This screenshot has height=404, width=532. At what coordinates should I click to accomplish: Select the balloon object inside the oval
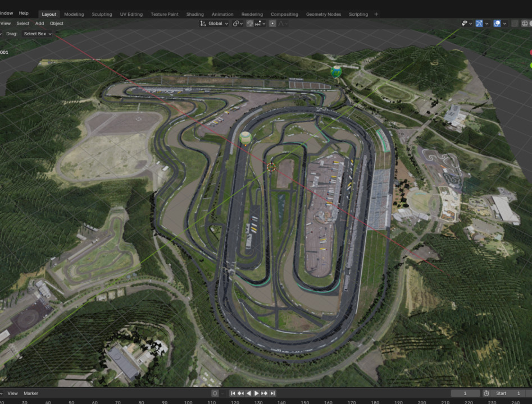(245, 138)
